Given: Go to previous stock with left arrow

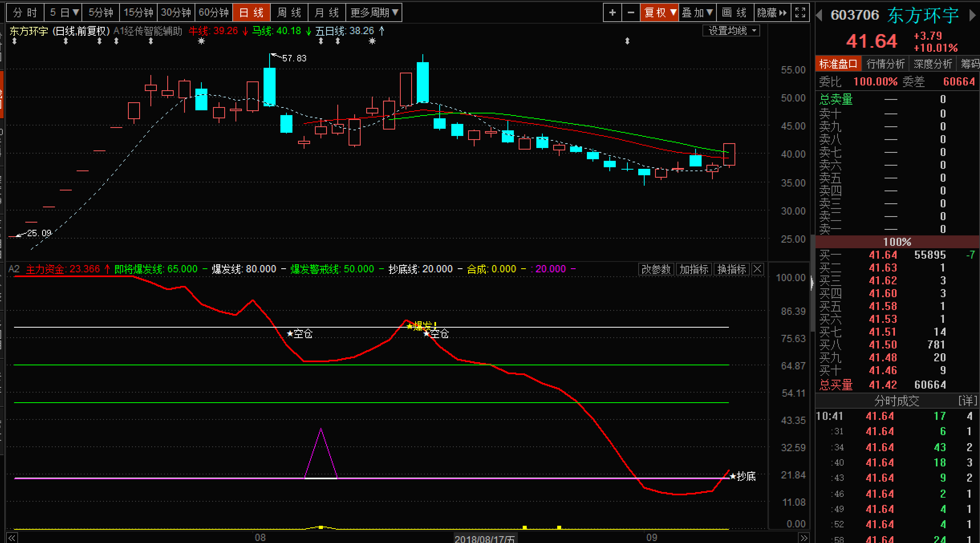Looking at the screenshot, I should coord(820,15).
